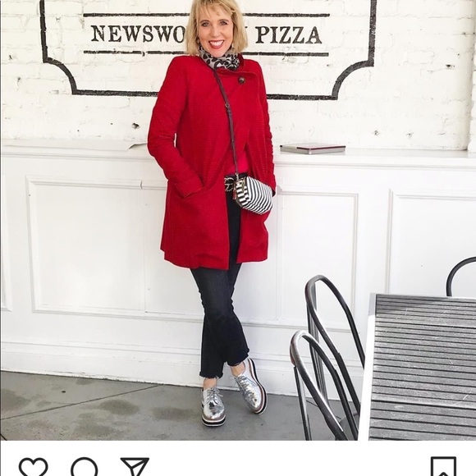The width and height of the screenshot is (476, 476).
Task: Open comments with the speech bubble icon
Action: point(84,467)
